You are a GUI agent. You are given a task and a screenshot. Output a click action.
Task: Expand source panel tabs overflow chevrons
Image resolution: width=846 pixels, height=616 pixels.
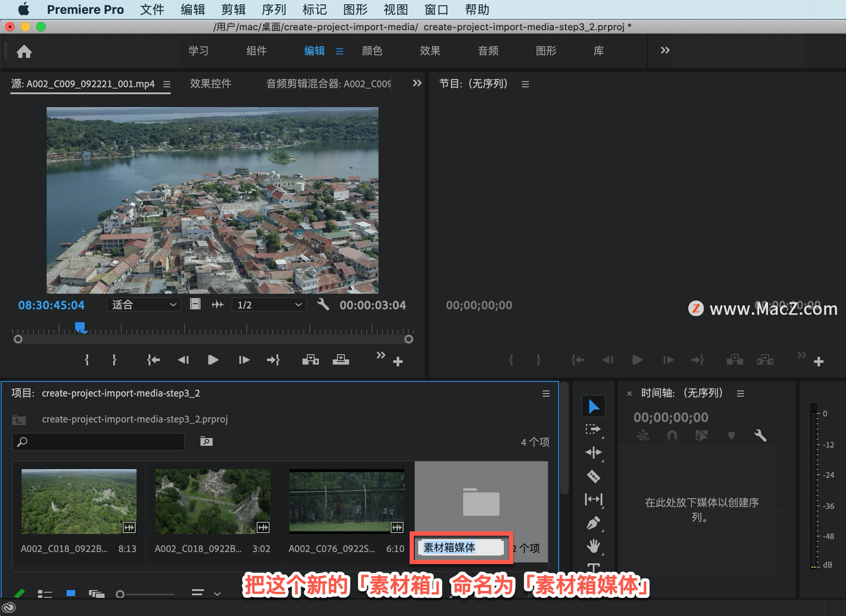(417, 83)
